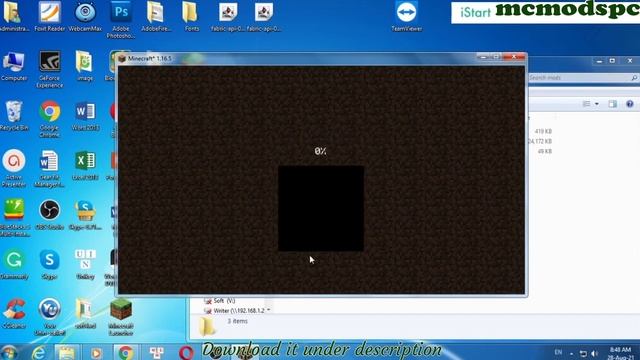Open the AdobeFire folder on desktop
The image size is (640, 360).
[x=156, y=16]
